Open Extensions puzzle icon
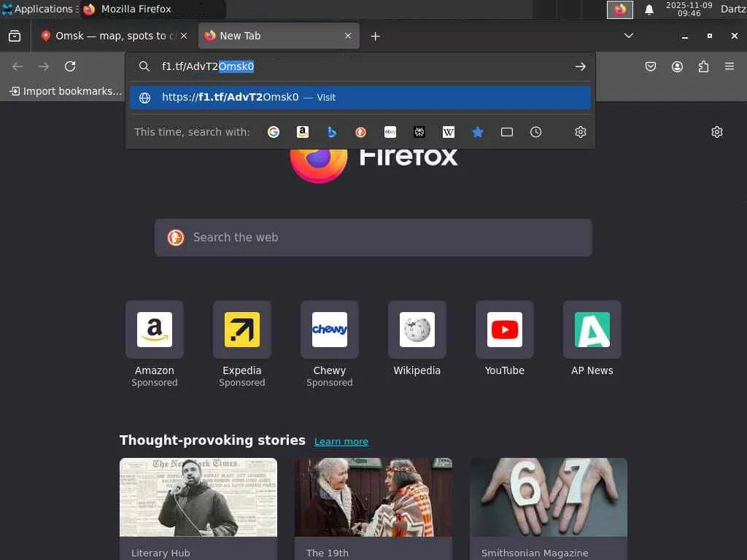This screenshot has height=560, width=747. click(x=703, y=66)
